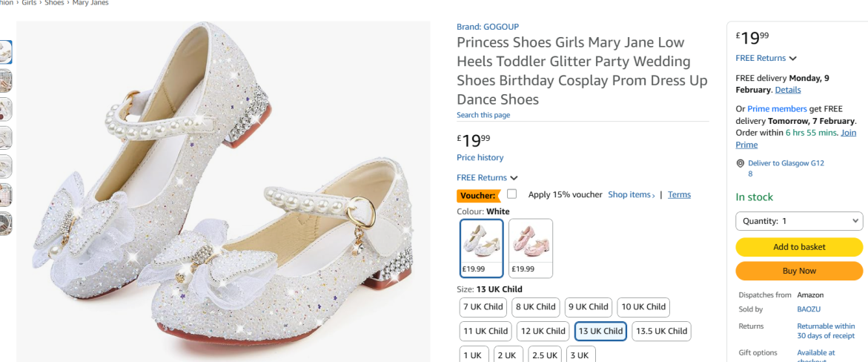Image resolution: width=868 pixels, height=362 pixels.
Task: Open the Price history link
Action: [x=480, y=158]
